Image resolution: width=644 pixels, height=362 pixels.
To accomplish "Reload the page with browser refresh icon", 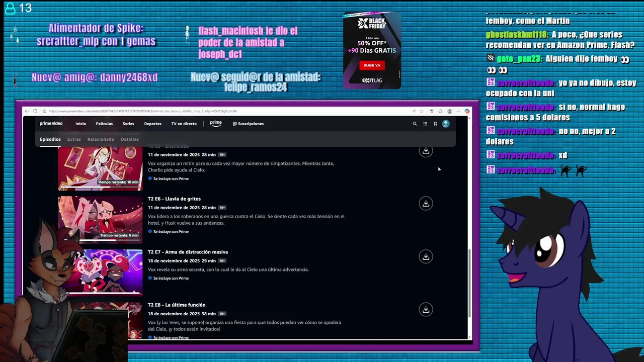I will [35, 111].
